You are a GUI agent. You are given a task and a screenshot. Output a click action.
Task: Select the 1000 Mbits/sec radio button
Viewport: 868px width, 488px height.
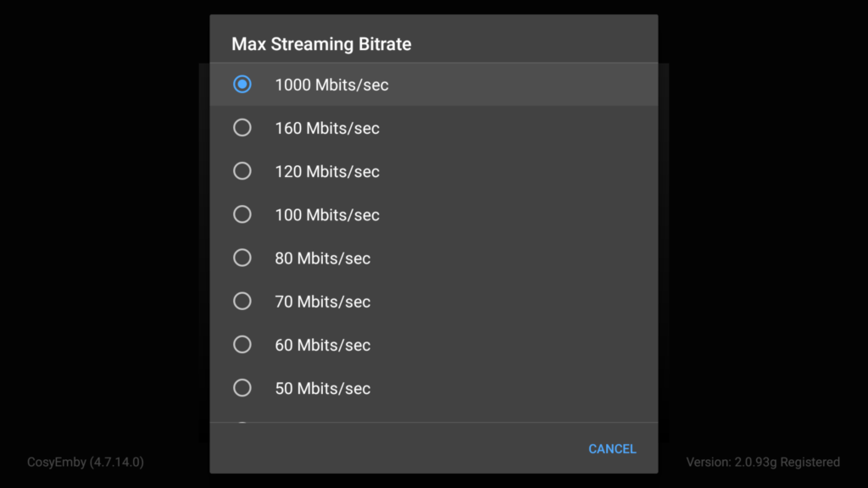point(242,85)
